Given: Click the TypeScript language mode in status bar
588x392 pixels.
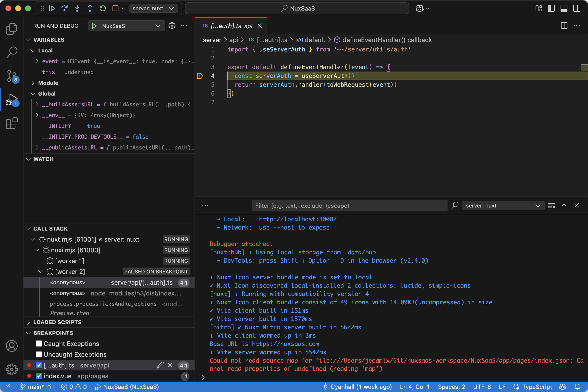Looking at the screenshot, I should (x=537, y=387).
